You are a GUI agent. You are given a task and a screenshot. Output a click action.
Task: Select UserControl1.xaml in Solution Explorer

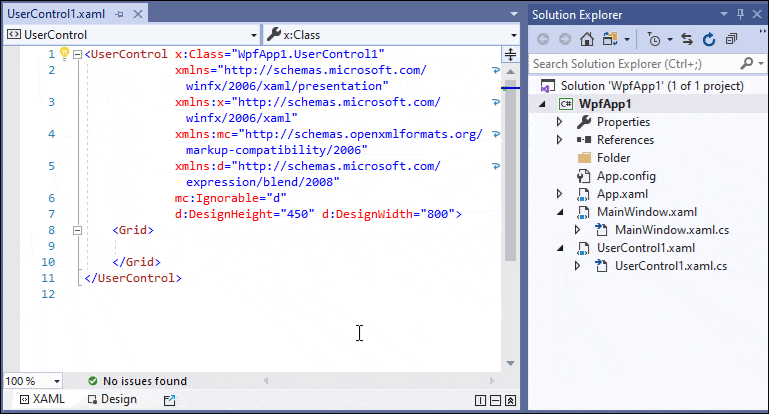tap(646, 248)
